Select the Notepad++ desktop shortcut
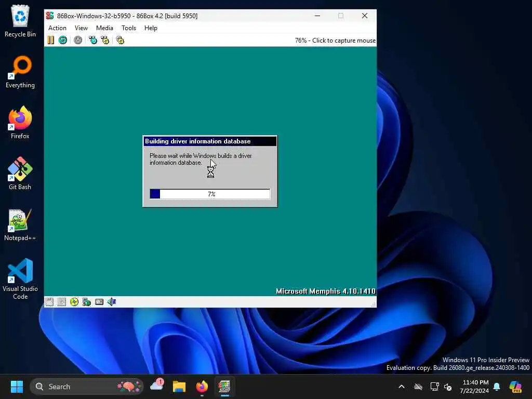 [x=20, y=224]
